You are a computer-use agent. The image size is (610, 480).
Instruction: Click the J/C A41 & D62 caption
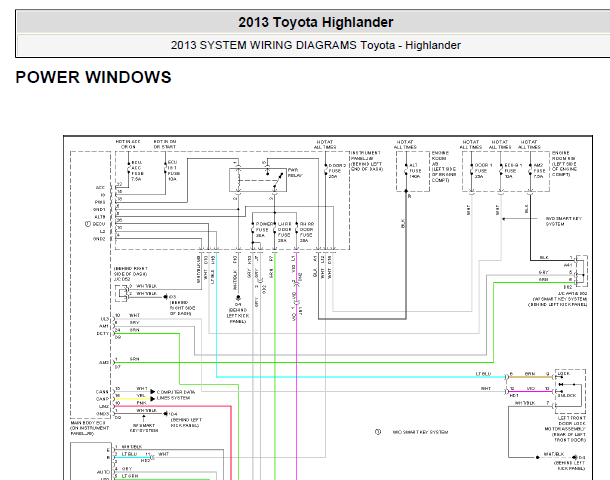click(x=557, y=299)
